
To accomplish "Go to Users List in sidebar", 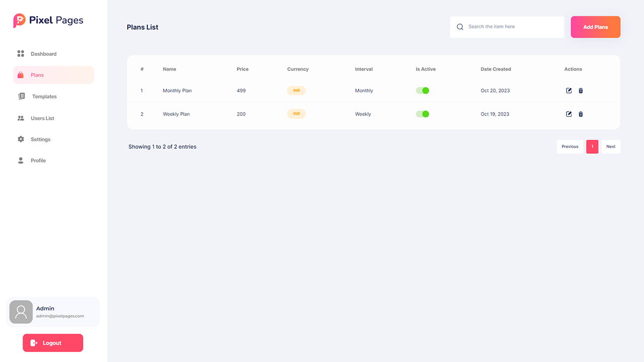I will pos(42,118).
